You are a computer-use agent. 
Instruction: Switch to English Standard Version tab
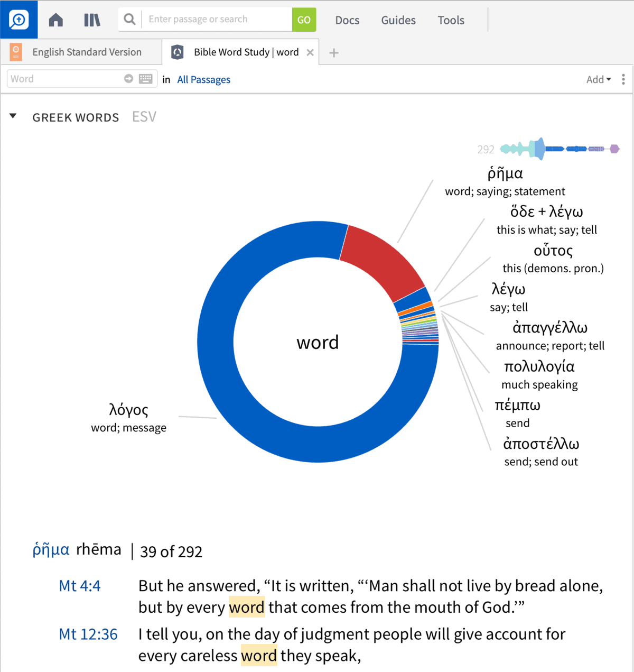pyautogui.click(x=87, y=52)
